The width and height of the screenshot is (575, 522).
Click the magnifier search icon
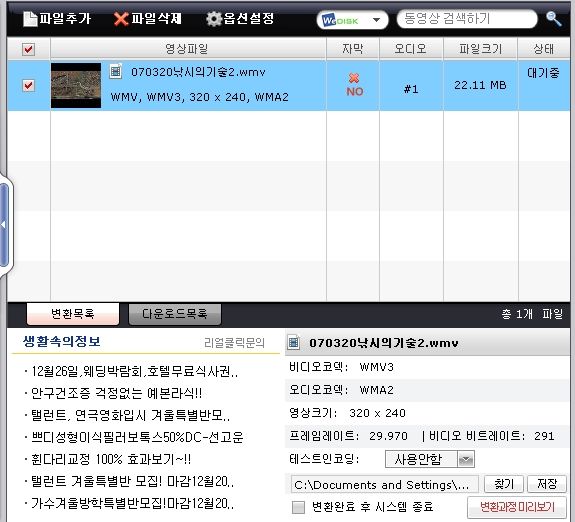(x=553, y=19)
